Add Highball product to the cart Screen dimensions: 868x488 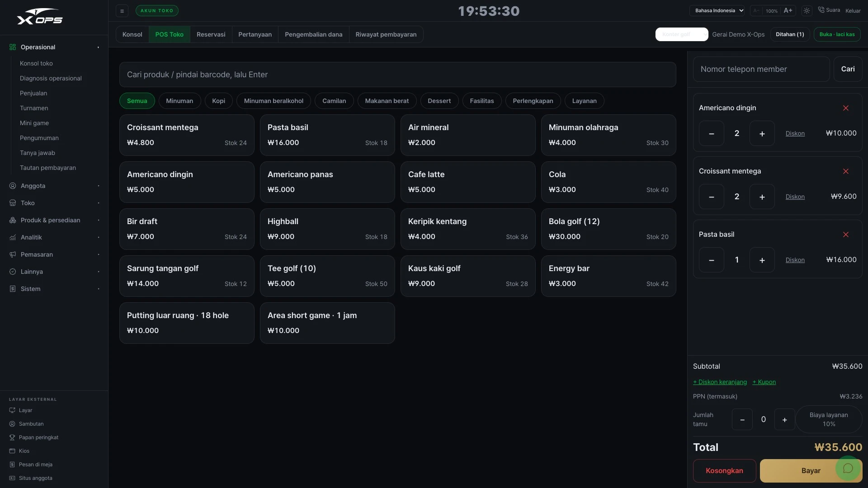click(327, 229)
